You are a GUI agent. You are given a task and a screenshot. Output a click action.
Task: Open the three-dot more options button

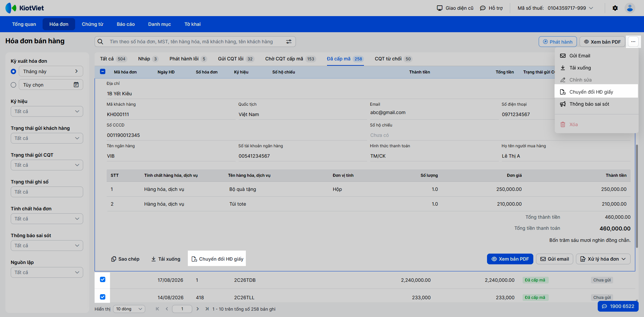click(633, 42)
